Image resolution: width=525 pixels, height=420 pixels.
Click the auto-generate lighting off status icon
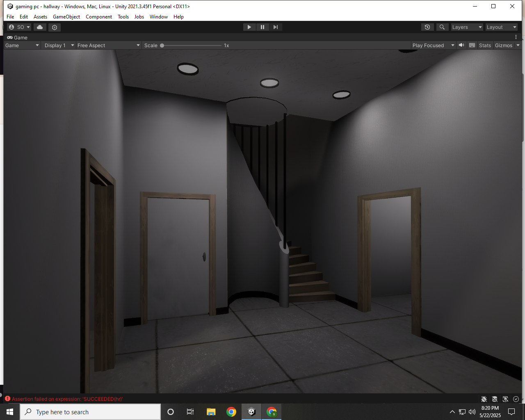[x=505, y=399]
